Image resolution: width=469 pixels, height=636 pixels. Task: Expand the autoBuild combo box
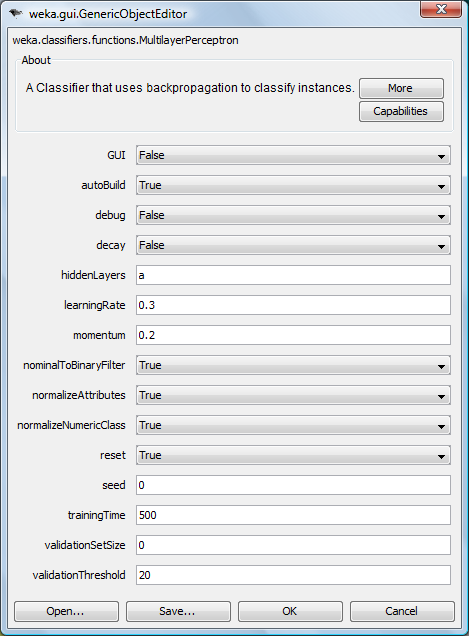pos(293,185)
